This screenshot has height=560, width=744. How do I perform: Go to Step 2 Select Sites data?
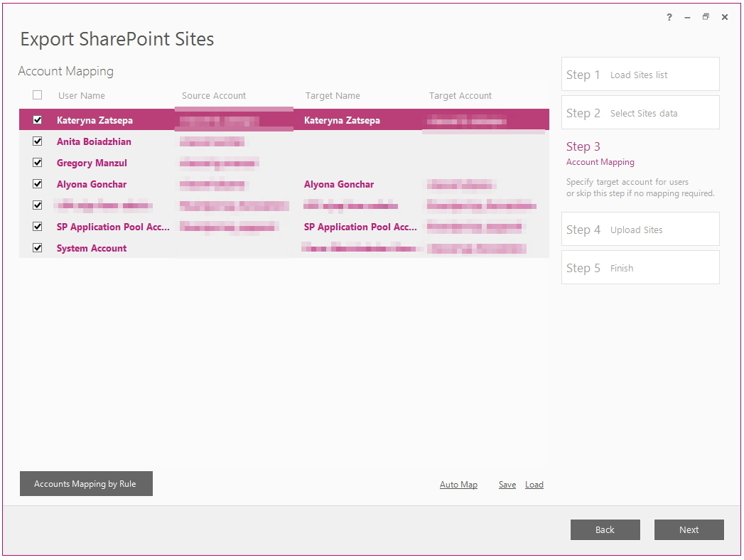(640, 112)
